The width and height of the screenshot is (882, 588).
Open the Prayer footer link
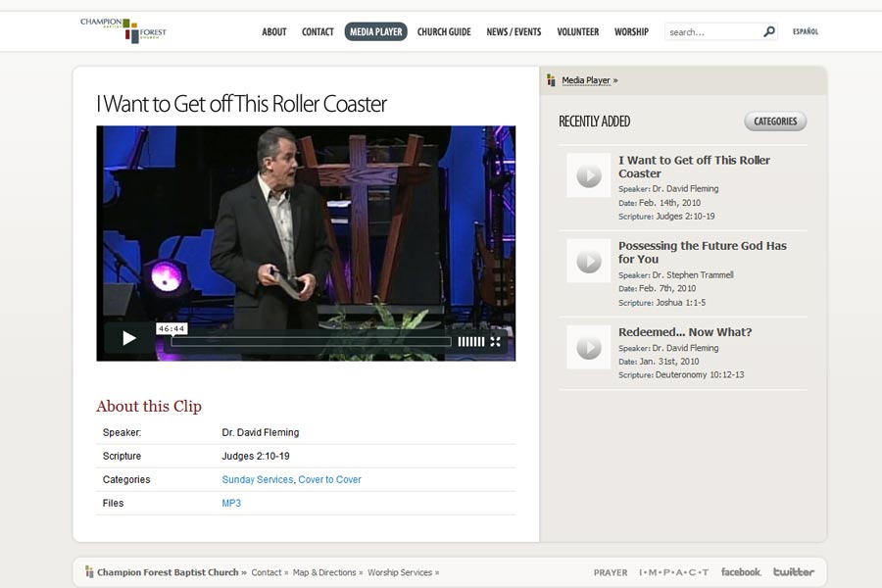[611, 572]
